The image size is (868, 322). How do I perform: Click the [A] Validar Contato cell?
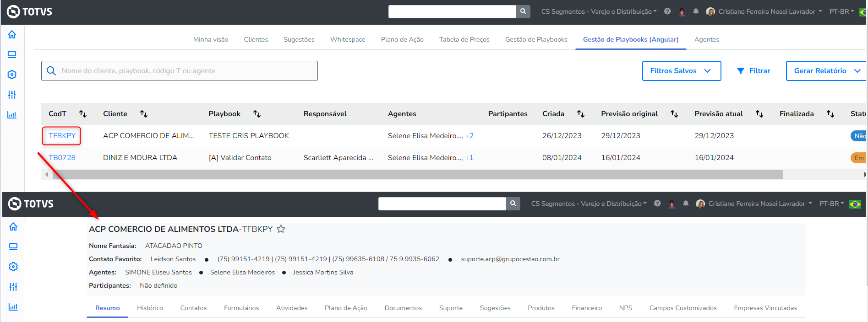pyautogui.click(x=240, y=158)
